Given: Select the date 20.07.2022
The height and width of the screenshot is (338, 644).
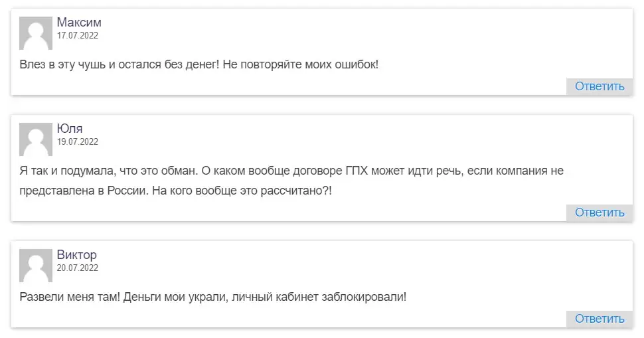Looking at the screenshot, I should click(x=78, y=268).
